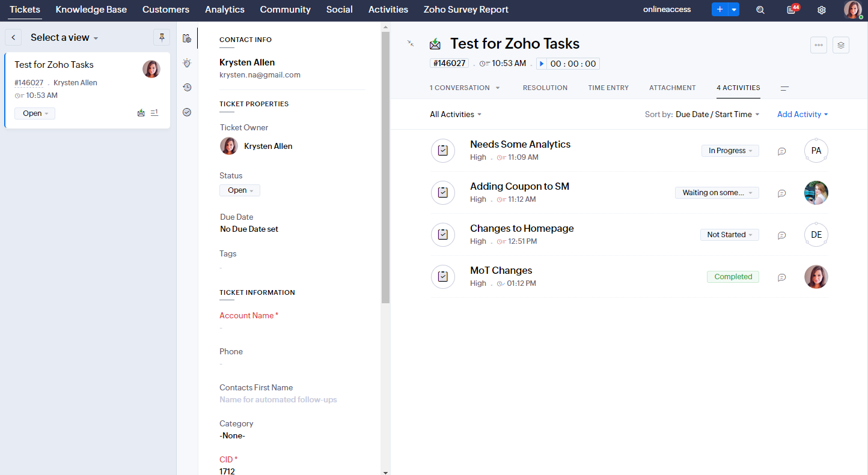Image resolution: width=868 pixels, height=475 pixels.
Task: Click Add Activity link
Action: (x=802, y=114)
